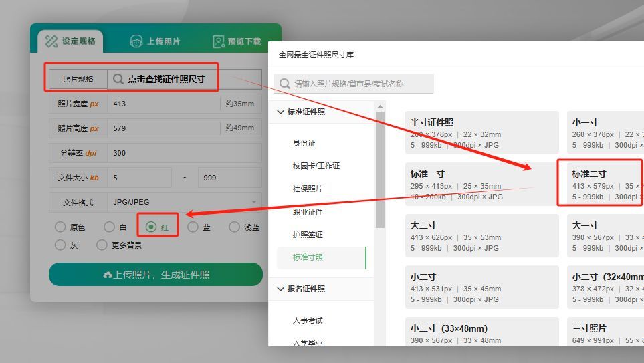
Task: Choose 小二寸 (33×48mm) size card
Action: 481,332
